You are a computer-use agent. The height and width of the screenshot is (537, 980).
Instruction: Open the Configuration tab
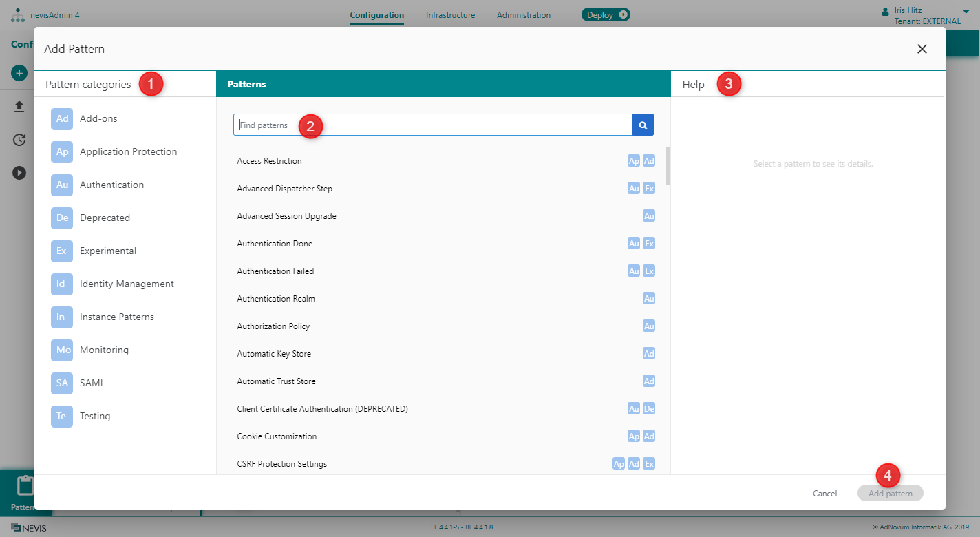376,14
